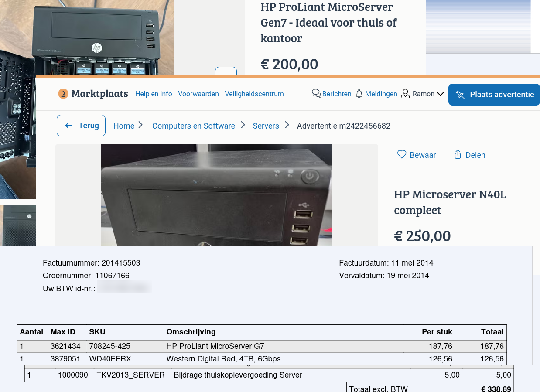
Task: Select Totaal excl. BTW label
Action: point(379,389)
